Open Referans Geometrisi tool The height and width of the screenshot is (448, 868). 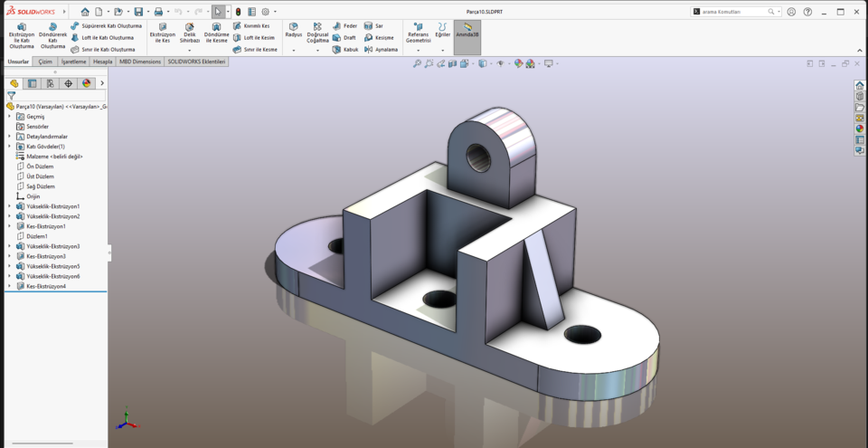[418, 33]
